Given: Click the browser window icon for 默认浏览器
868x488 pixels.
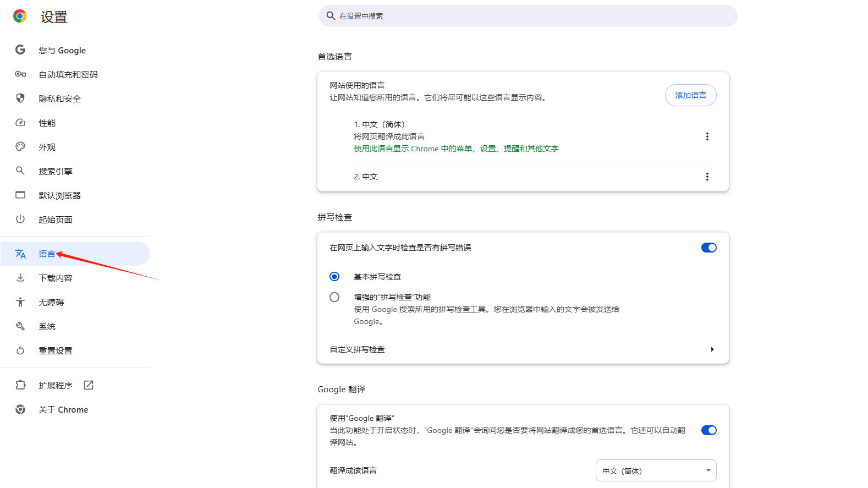Looking at the screenshot, I should [20, 195].
